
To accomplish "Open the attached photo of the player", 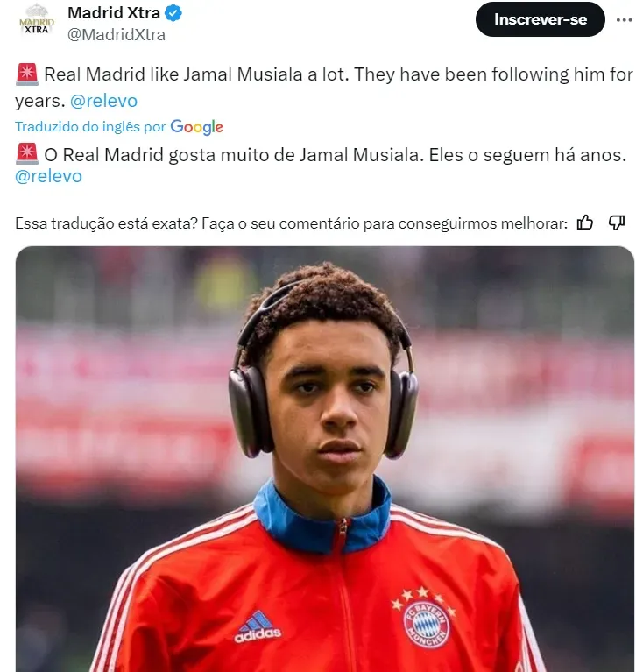I will point(325,459).
